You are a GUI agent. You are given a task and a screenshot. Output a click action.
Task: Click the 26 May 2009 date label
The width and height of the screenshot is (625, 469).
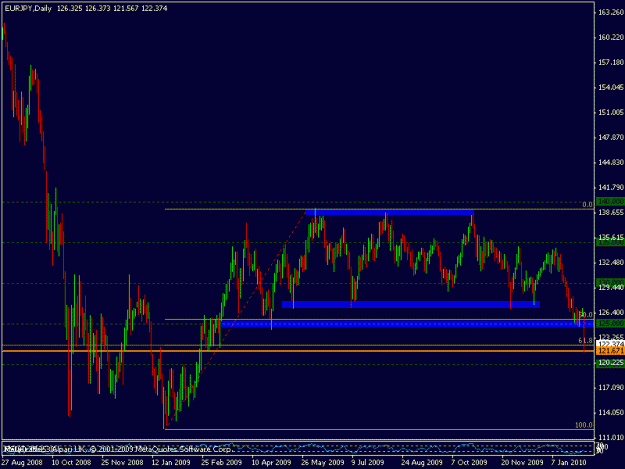[x=322, y=463]
